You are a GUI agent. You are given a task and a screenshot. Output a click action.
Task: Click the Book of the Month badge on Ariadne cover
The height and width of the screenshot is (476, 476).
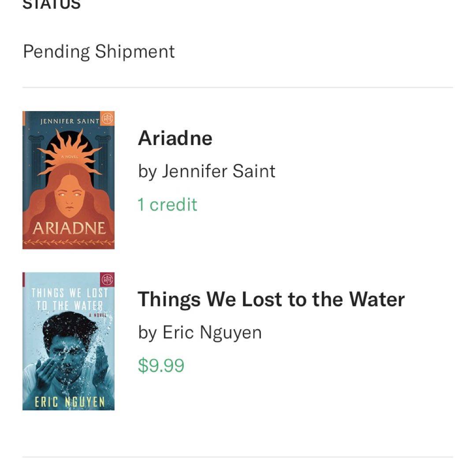(x=107, y=118)
